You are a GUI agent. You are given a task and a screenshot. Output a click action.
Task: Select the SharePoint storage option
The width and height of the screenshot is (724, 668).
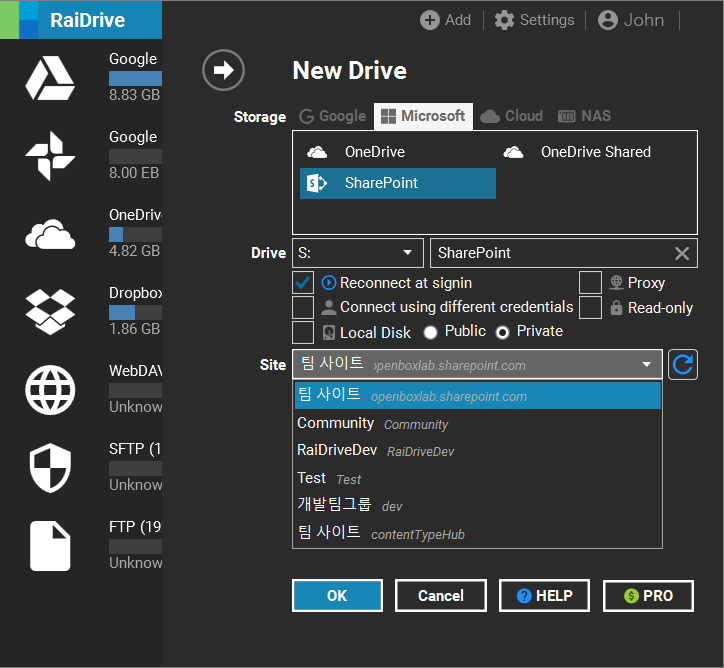(398, 183)
